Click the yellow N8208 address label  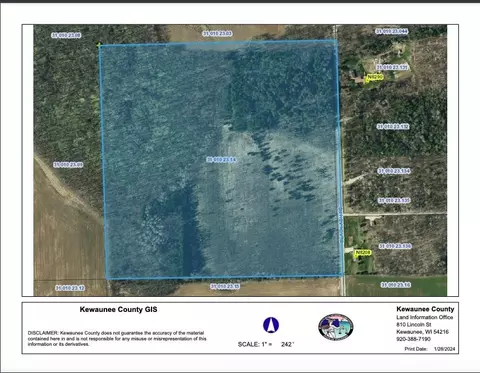click(x=363, y=253)
